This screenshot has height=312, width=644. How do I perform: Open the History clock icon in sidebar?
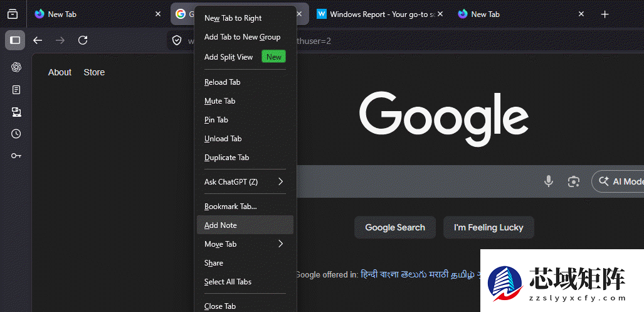(16, 134)
